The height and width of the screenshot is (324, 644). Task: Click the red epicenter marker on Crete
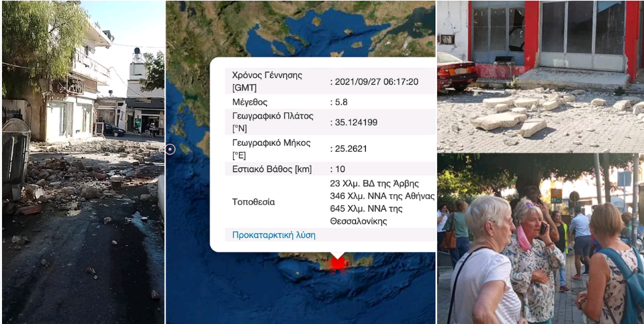(x=338, y=262)
